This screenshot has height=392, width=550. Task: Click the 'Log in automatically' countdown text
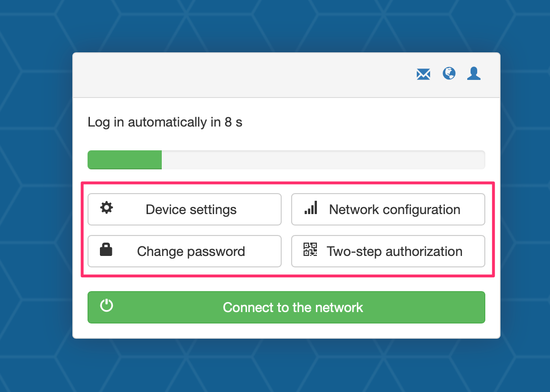point(165,122)
